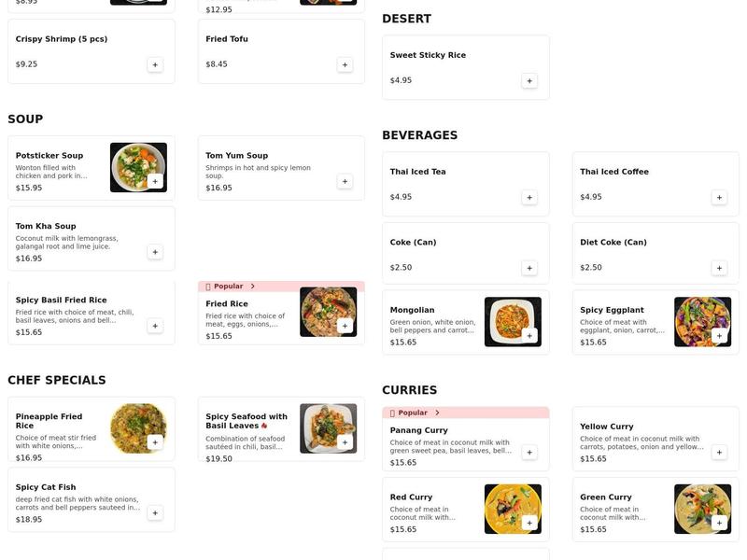Image resolution: width=747 pixels, height=560 pixels.
Task: Add Tom Kha Soup to order
Action: pos(153,250)
